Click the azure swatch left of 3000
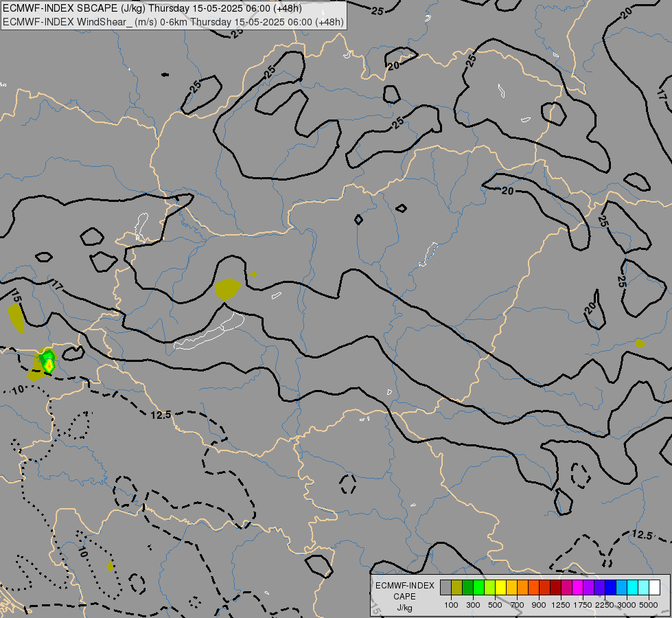Image resolution: width=672 pixels, height=618 pixels. click(x=622, y=587)
